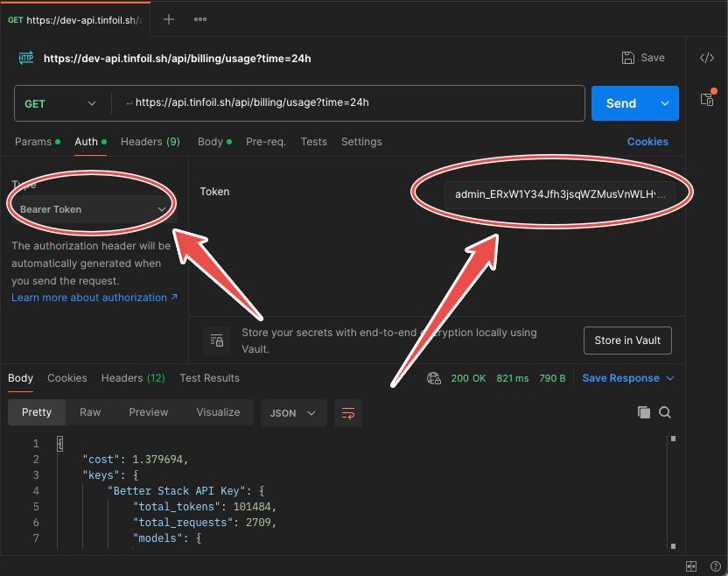Screen dimensions: 728x576
Task: Click into the request URL field
Action: pyautogui.click(x=348, y=102)
